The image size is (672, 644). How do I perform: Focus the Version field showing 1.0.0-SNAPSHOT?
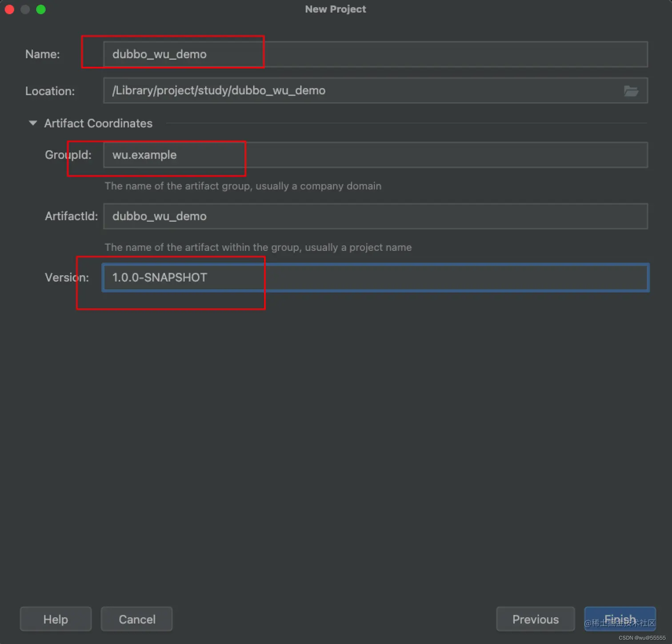[x=375, y=278]
